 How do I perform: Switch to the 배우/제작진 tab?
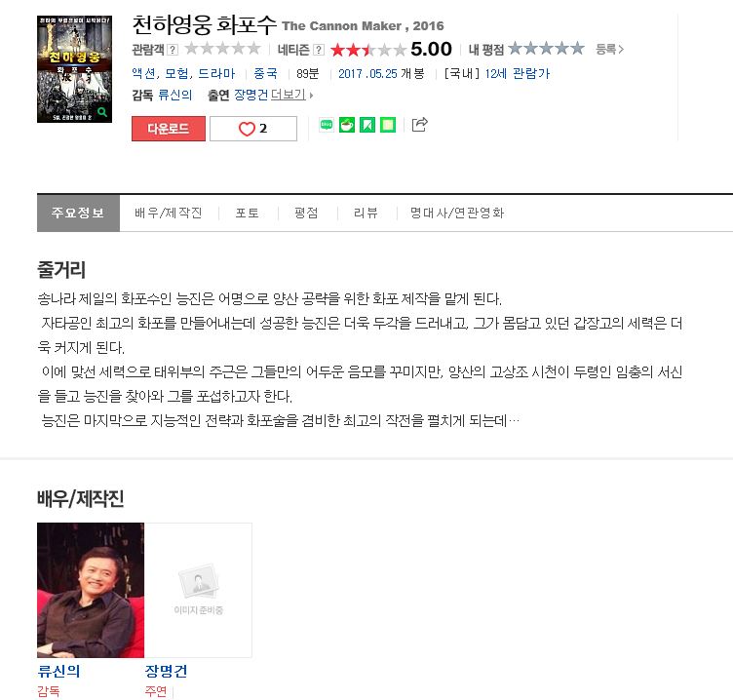169,213
